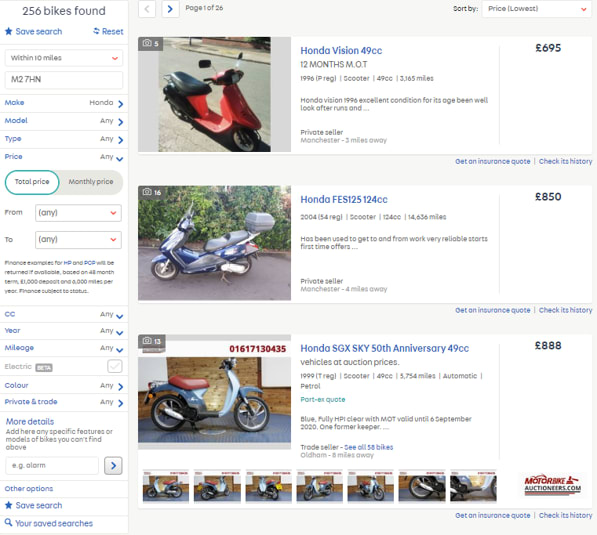
Task: Expand the CC filter
Action: click(64, 315)
